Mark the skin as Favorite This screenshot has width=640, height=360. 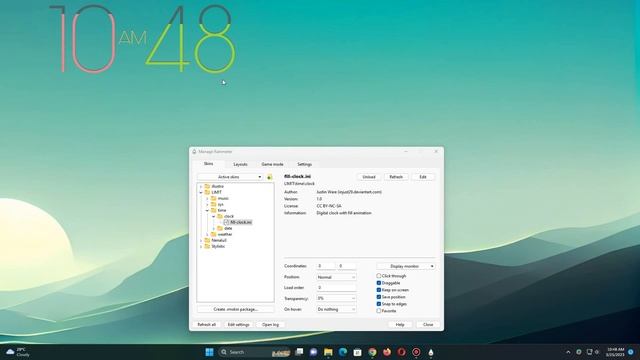(x=379, y=311)
